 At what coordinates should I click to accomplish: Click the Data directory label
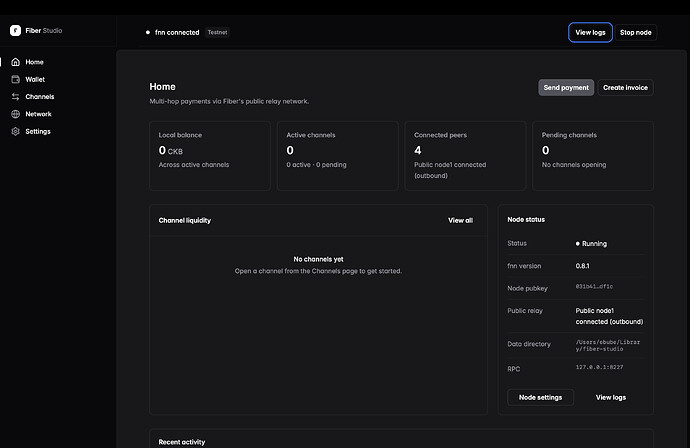pos(529,344)
